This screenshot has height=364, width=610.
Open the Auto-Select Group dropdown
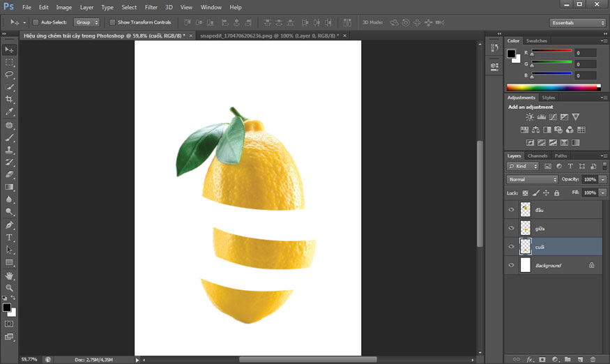86,22
